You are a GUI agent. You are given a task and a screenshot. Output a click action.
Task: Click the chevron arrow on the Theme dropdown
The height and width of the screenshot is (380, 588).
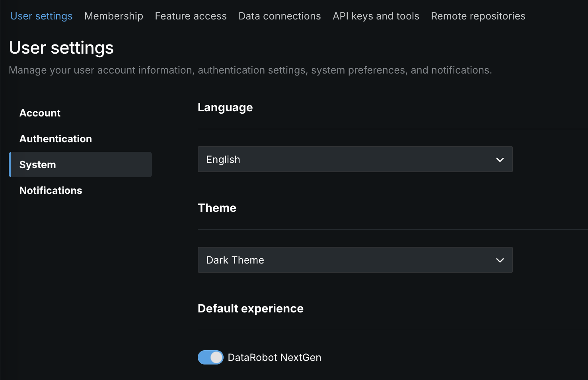500,260
